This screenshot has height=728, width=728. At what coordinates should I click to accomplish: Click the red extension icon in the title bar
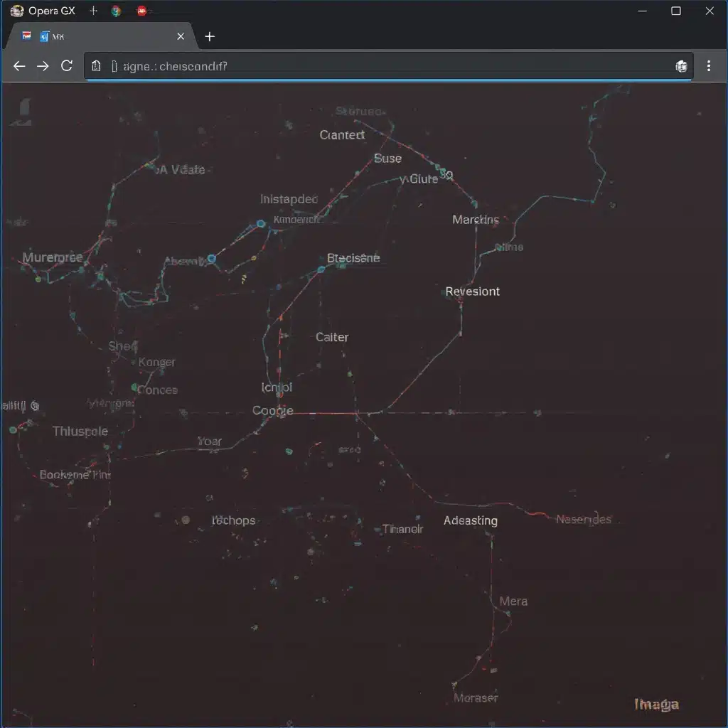tap(140, 11)
